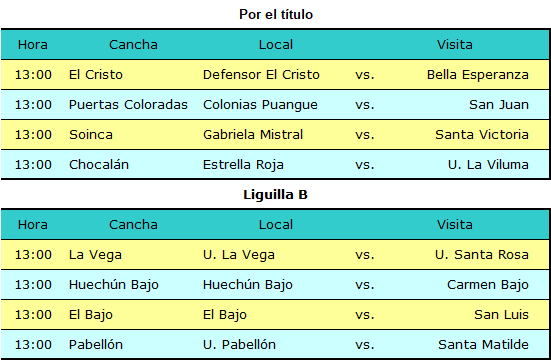Click Colonias Puangue local team
Viewport: 551px width, 360px height.
260,105
